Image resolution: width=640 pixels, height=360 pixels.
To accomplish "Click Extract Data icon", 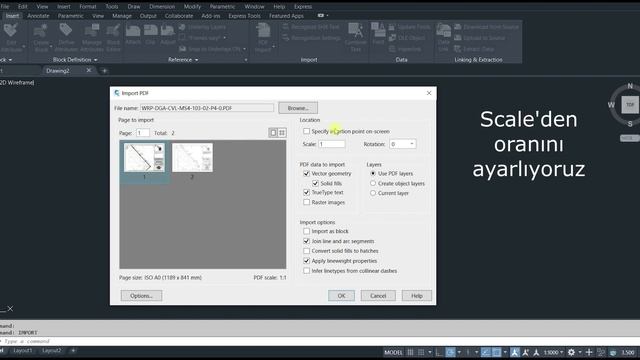I will 458,49.
